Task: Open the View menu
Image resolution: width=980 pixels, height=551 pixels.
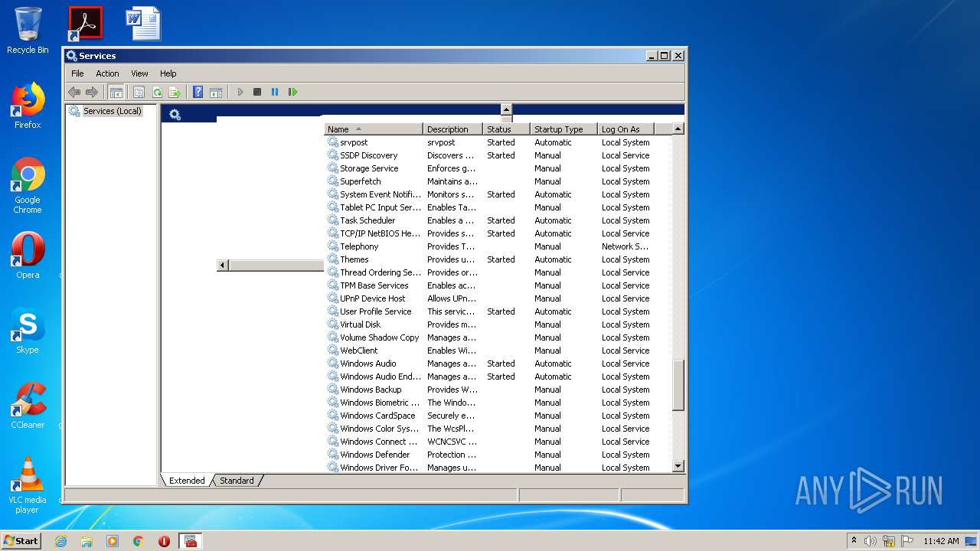Action: (x=139, y=73)
